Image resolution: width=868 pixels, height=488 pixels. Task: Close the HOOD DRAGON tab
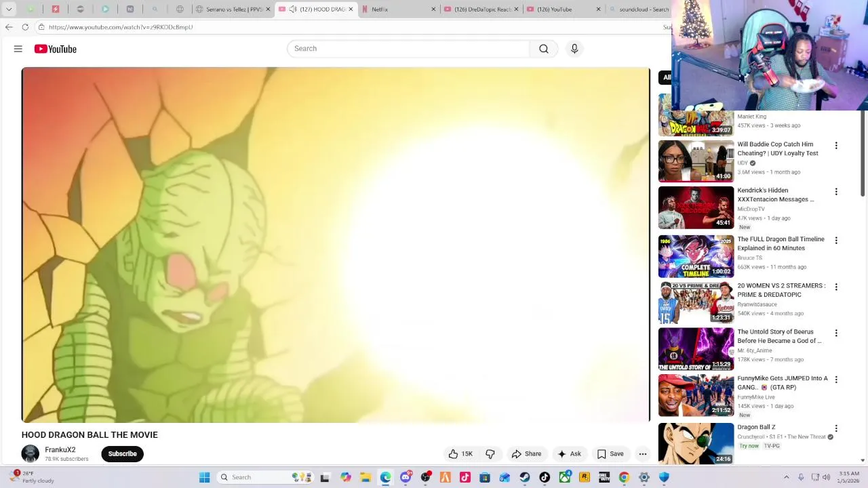coord(351,9)
